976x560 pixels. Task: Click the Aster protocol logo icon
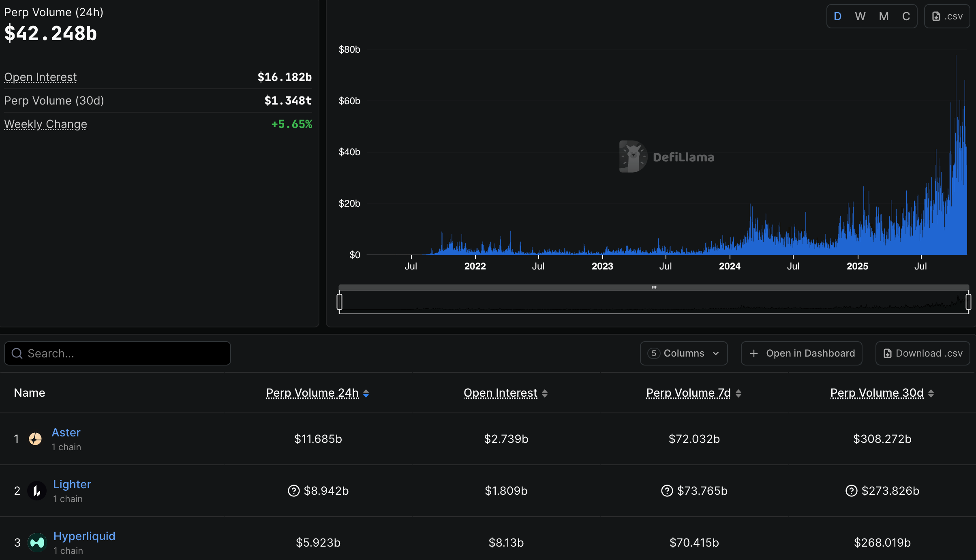(x=36, y=439)
